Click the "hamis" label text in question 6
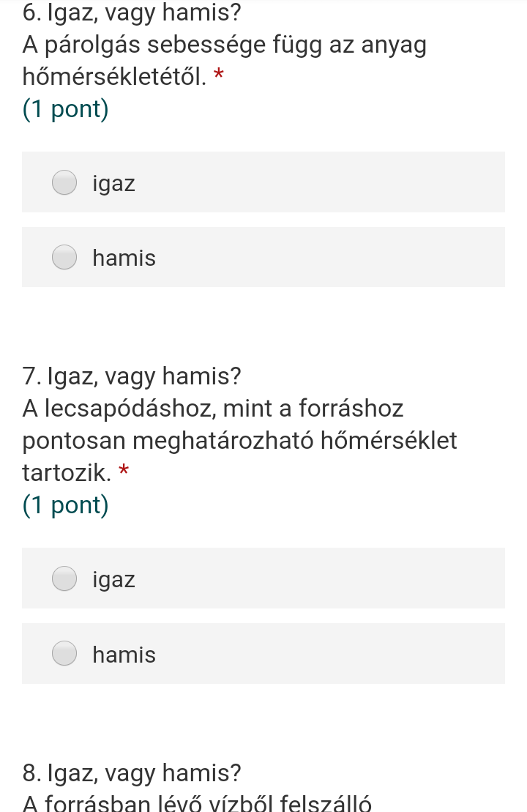The image size is (527, 812). coord(124,258)
